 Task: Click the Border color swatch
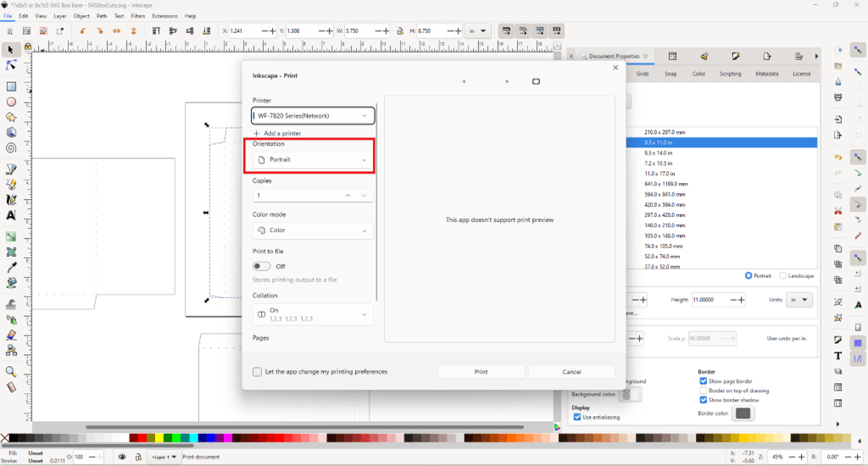click(743, 413)
